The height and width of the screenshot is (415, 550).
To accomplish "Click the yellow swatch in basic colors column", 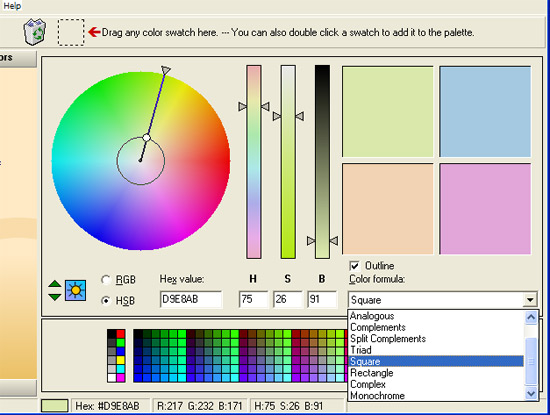I will [x=121, y=360].
